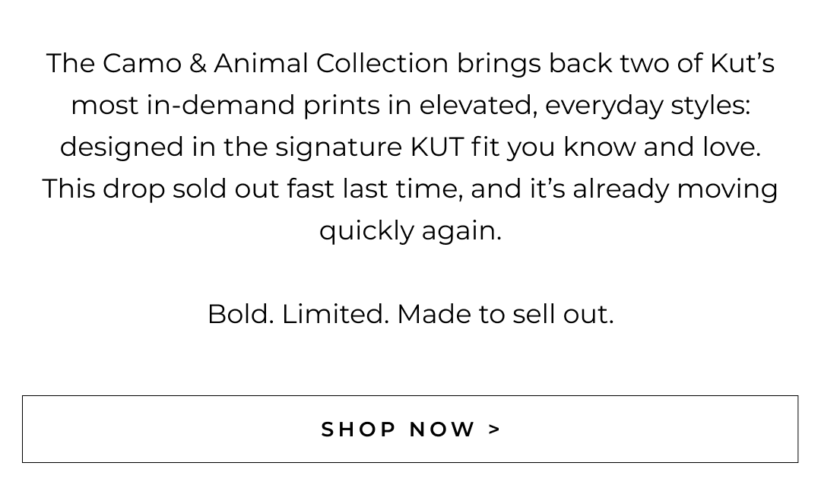821x504 pixels.
Task: Click the words "quickly again."
Action: pos(410,230)
